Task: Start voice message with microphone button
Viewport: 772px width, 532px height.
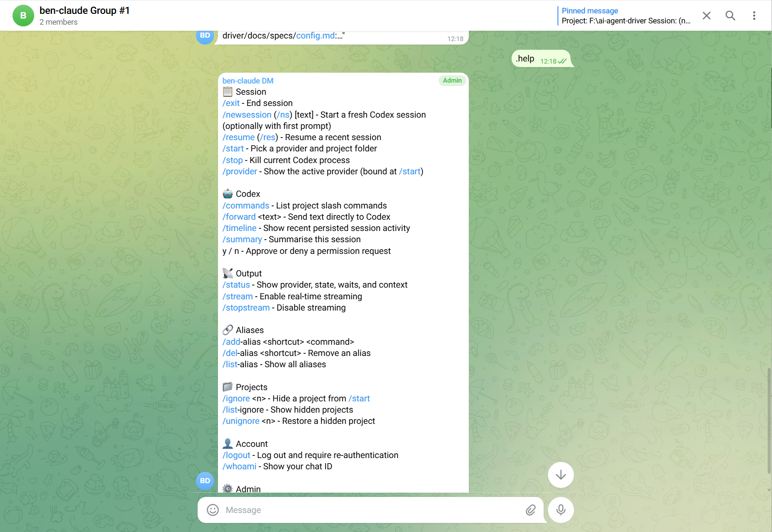Action: point(561,510)
